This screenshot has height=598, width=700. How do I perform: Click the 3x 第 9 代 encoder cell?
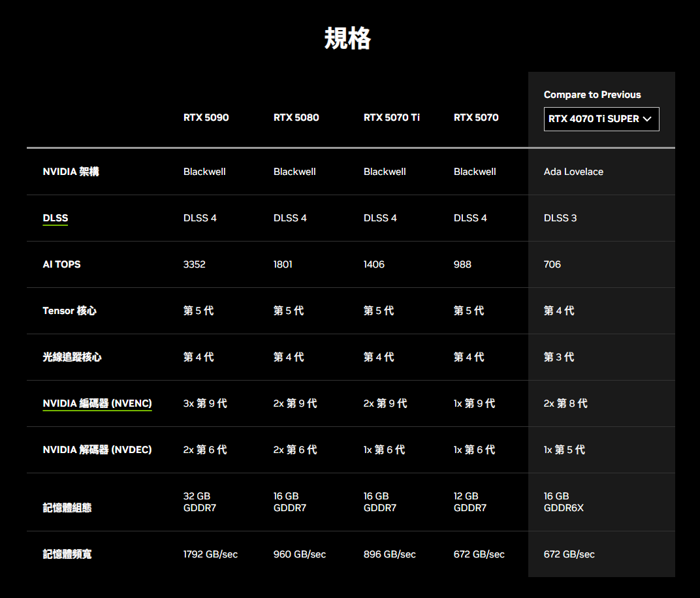(205, 403)
